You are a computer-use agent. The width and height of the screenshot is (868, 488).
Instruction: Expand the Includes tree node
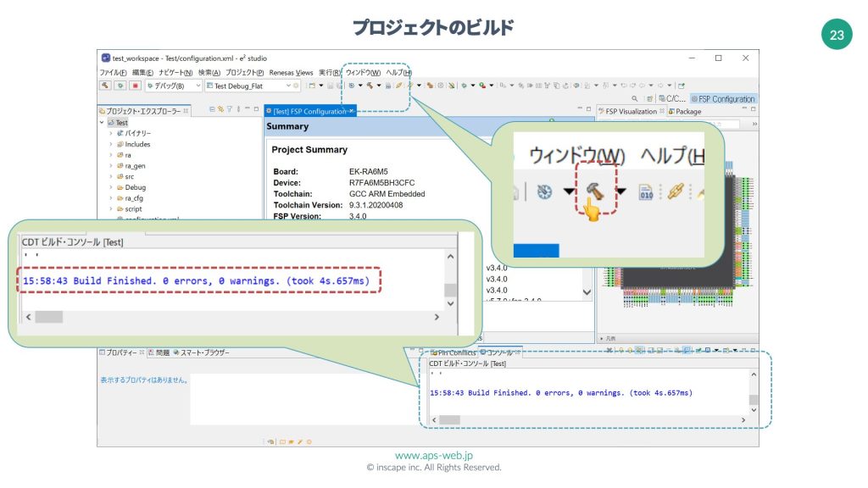coord(111,144)
